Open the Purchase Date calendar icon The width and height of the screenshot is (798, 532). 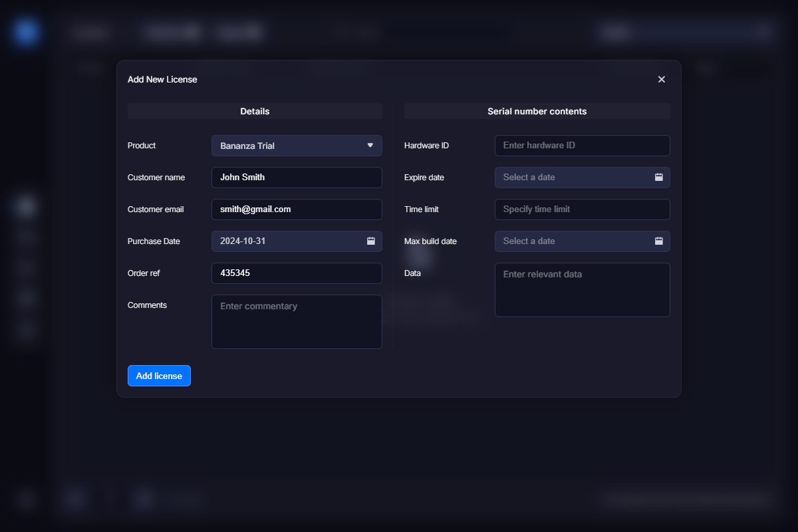coord(371,241)
